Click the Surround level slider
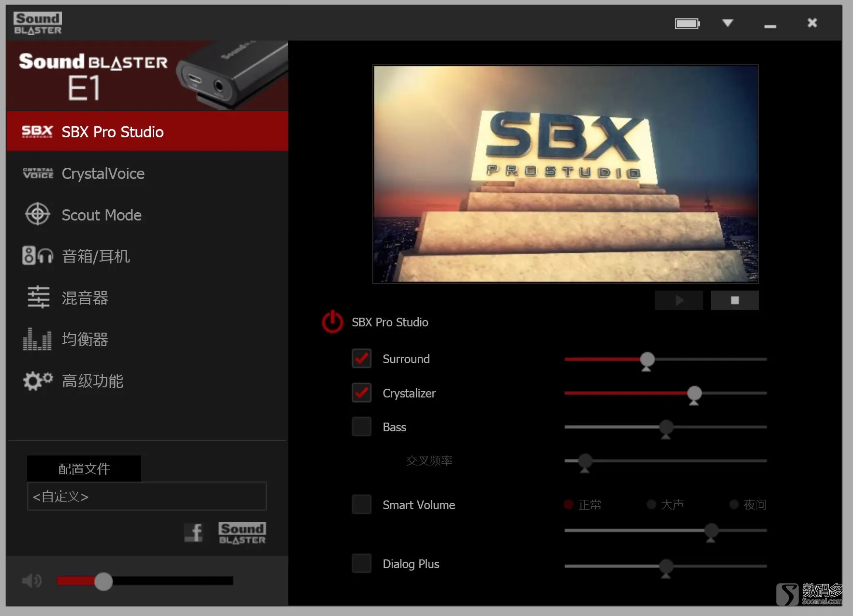Viewport: 853px width, 616px height. click(665, 359)
